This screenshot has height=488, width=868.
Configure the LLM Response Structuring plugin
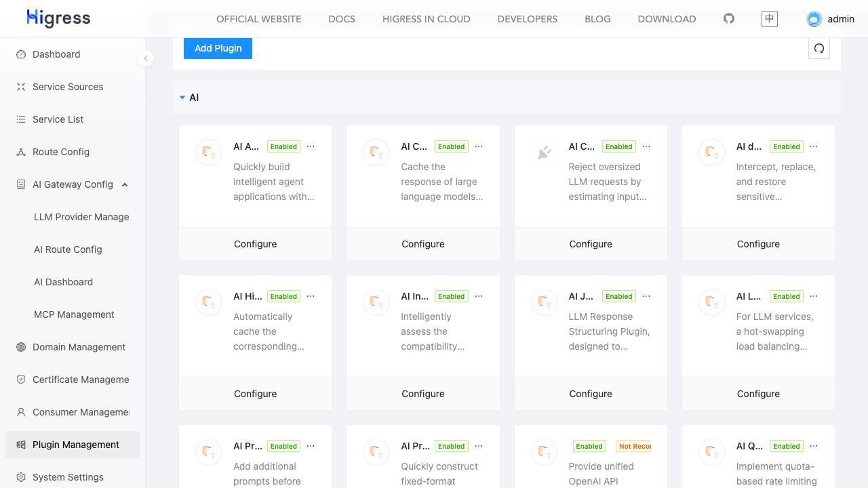click(x=591, y=394)
